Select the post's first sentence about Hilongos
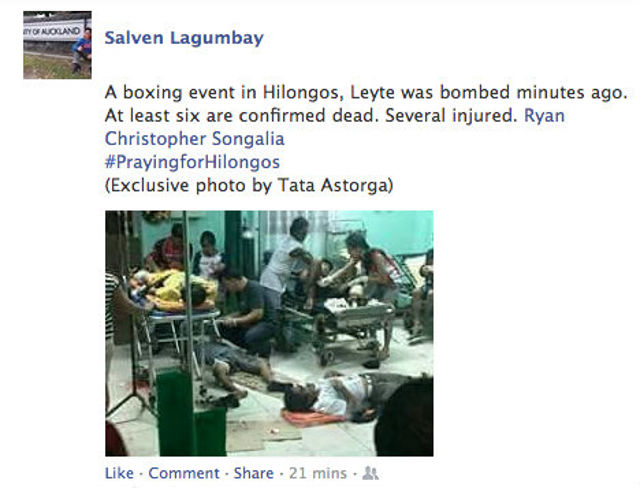This screenshot has height=488, width=640. (x=366, y=93)
